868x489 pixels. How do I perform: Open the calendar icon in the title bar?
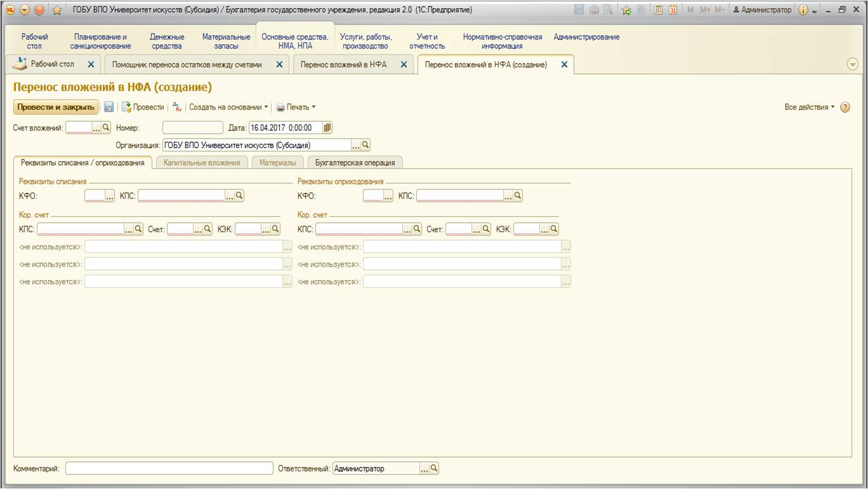(x=673, y=10)
